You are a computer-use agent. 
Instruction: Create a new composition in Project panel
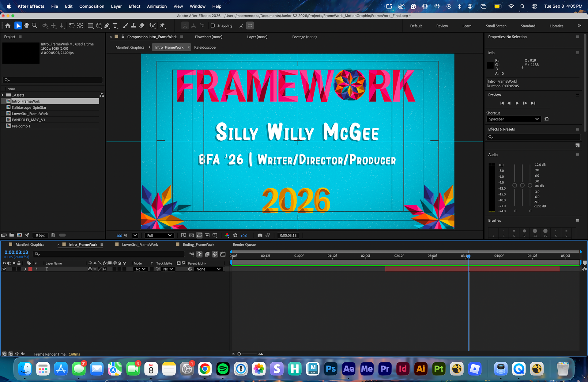(19, 235)
